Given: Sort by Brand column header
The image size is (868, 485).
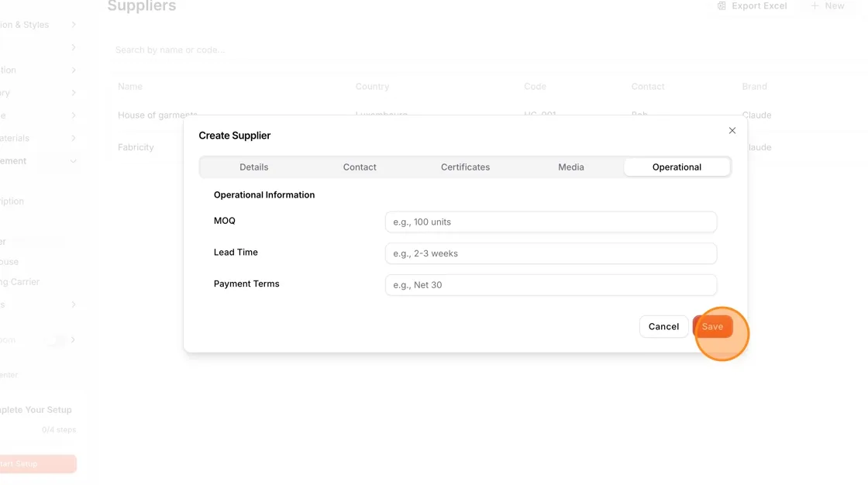Looking at the screenshot, I should click(755, 86).
